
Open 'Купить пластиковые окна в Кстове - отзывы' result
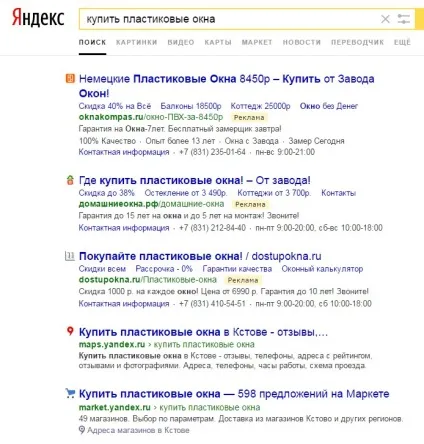click(x=203, y=332)
